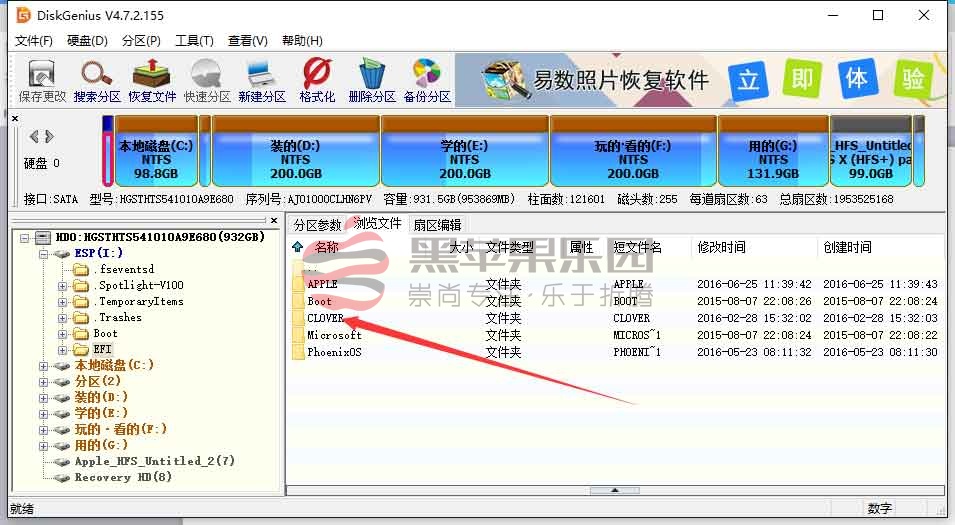Sort files by 短文件名 column header
This screenshot has width=955, height=525.
pos(637,247)
